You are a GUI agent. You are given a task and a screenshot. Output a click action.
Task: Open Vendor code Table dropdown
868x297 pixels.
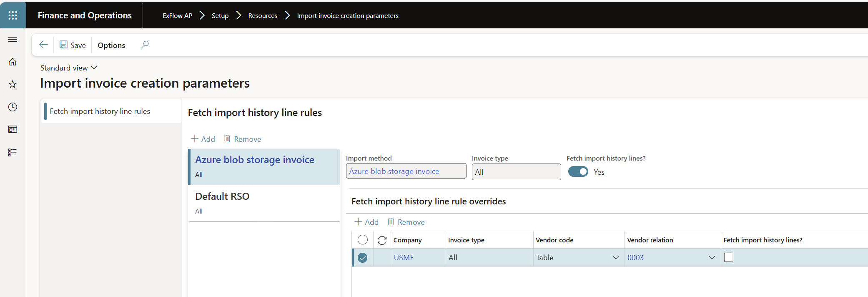click(x=615, y=258)
